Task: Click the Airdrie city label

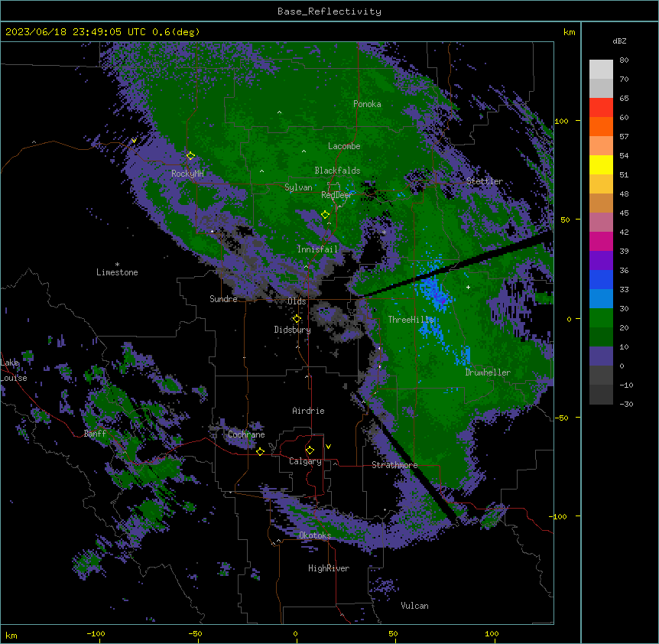Action: [x=309, y=411]
